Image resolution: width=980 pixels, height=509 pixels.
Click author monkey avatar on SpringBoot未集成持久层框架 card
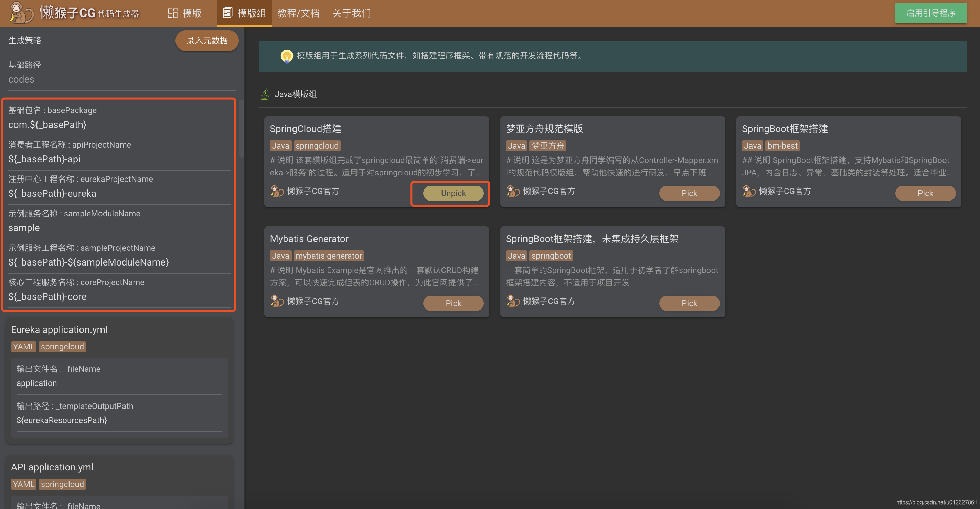512,301
